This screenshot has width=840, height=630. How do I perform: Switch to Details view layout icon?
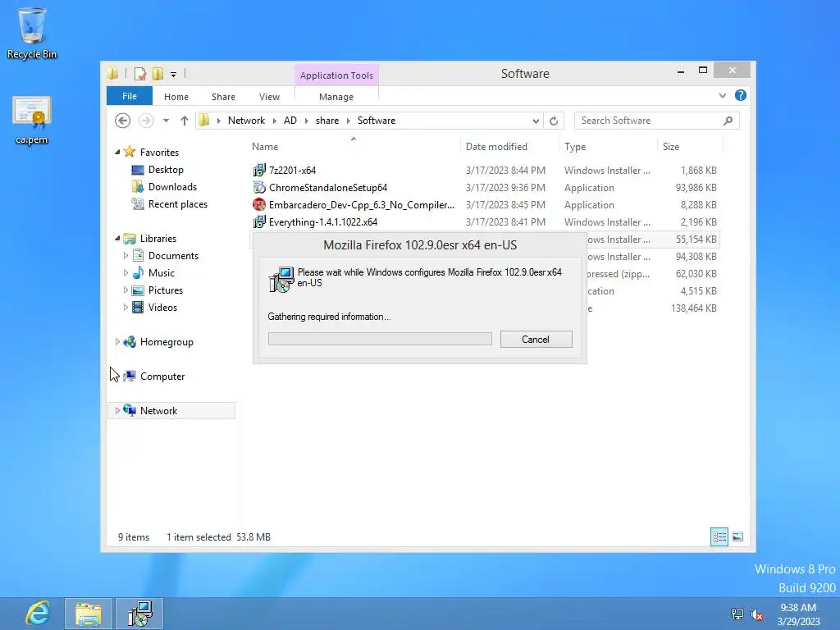pos(719,536)
